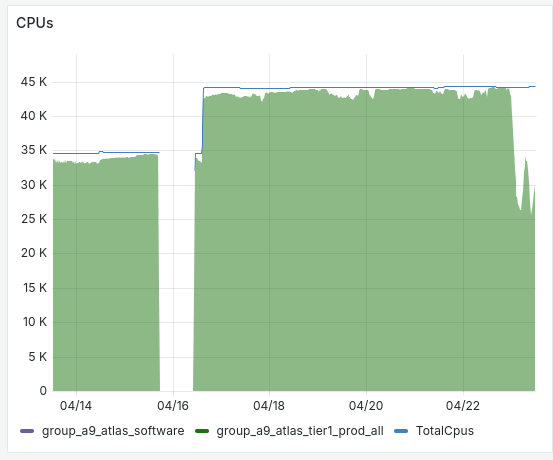This screenshot has width=553, height=460.
Task: Click the 45 K y-axis label
Action: pos(34,82)
